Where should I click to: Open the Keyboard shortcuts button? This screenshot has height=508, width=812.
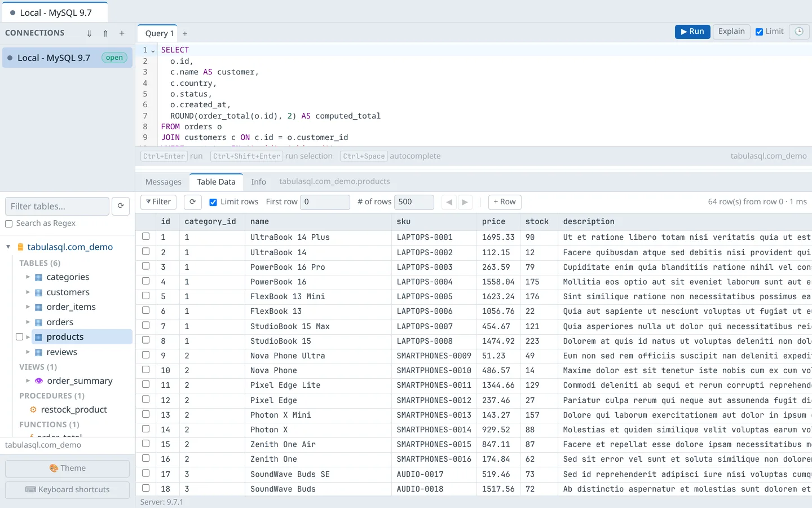(x=67, y=490)
